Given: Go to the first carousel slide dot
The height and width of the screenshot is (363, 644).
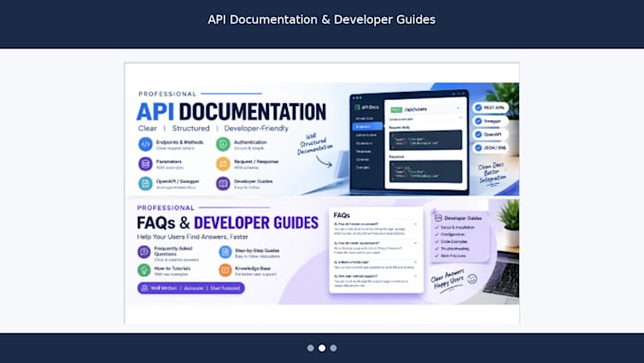Looking at the screenshot, I should coord(311,348).
